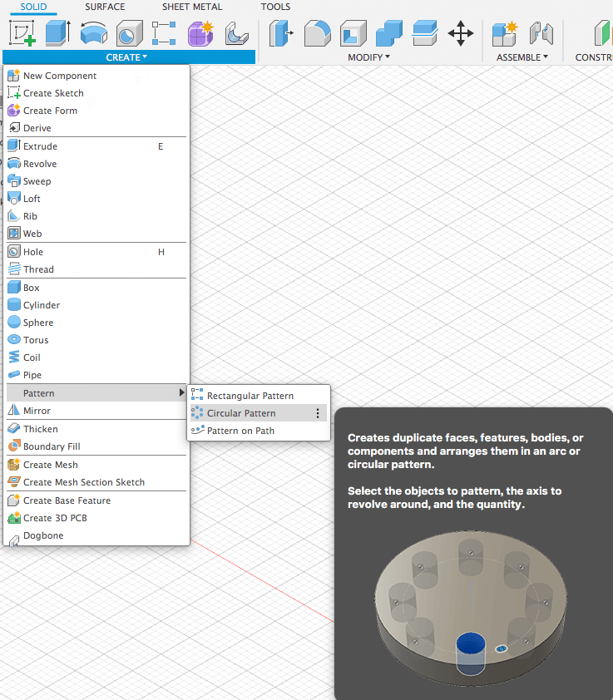Screen dimensions: 613x700
Task: Click the Move/Copy arrows icon
Action: tap(460, 33)
